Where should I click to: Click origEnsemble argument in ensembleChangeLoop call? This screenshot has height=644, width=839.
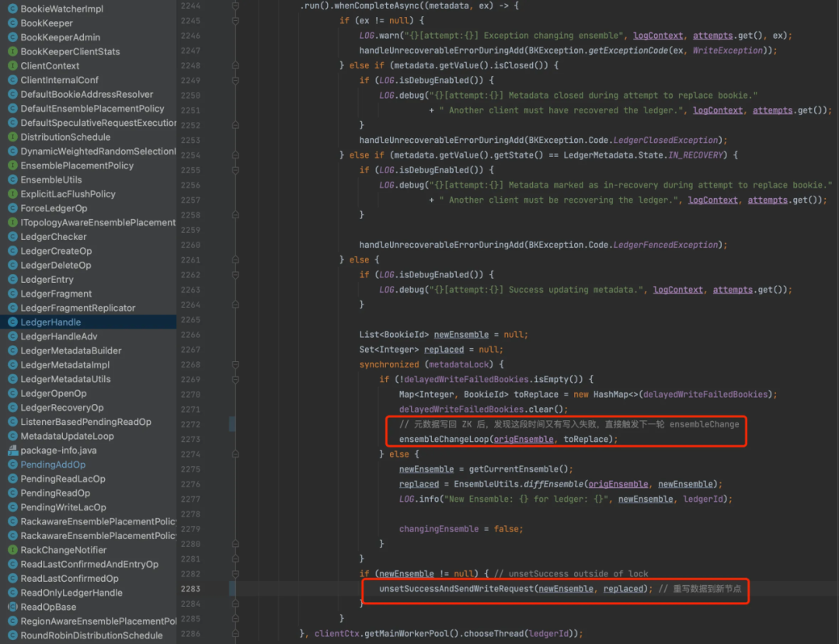(524, 439)
